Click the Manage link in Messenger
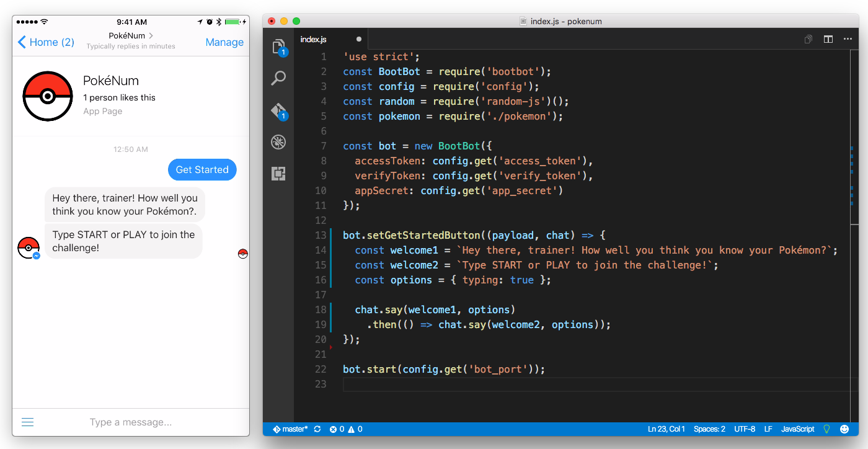The height and width of the screenshot is (449, 868). point(224,42)
